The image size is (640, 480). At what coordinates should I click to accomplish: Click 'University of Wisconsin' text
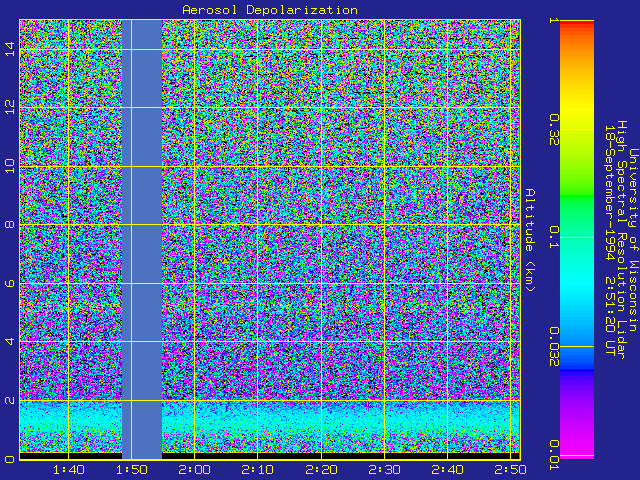(633, 240)
